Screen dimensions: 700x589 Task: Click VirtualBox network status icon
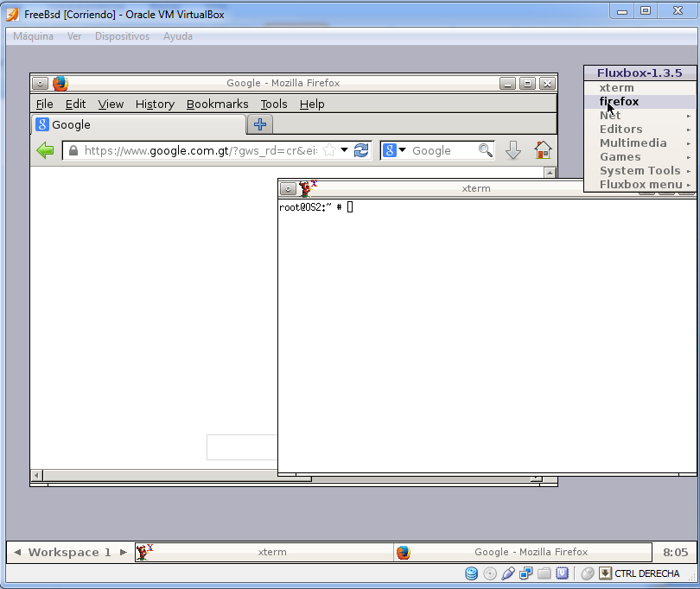[526, 573]
